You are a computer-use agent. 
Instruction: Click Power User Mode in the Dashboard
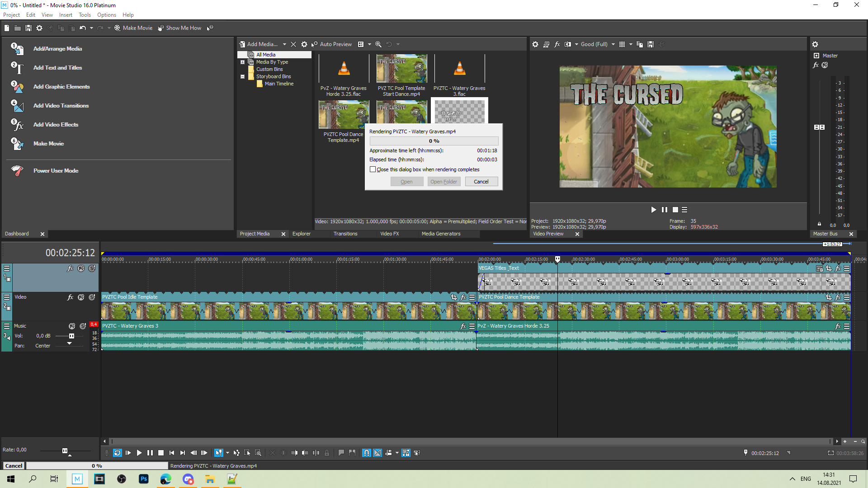coord(56,171)
